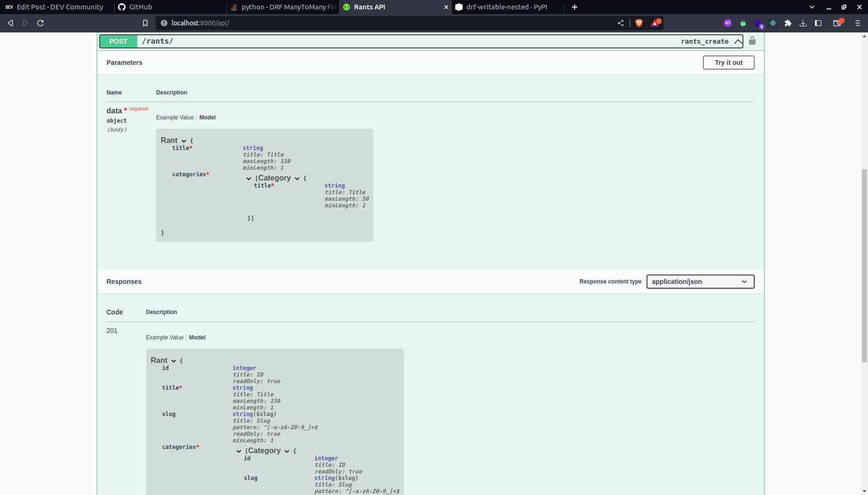Open the downloads icon in the toolbar
The width and height of the screenshot is (868, 495).
coord(803,23)
